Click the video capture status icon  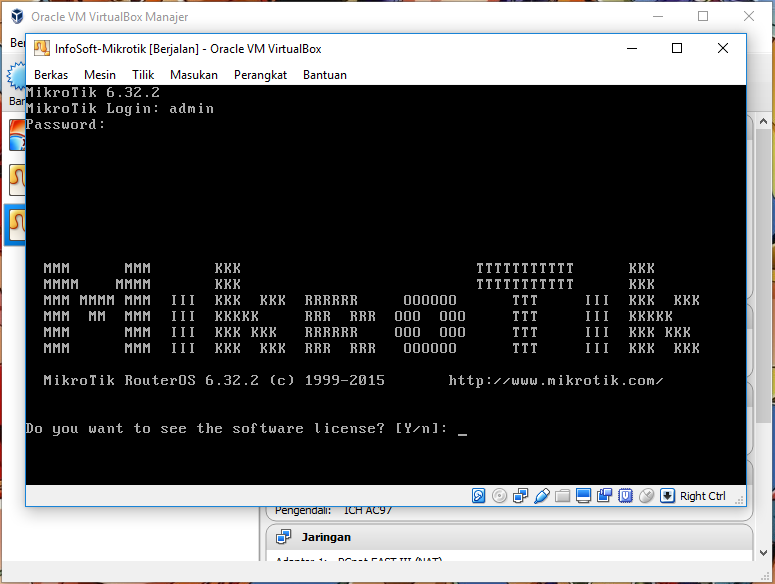pos(604,496)
